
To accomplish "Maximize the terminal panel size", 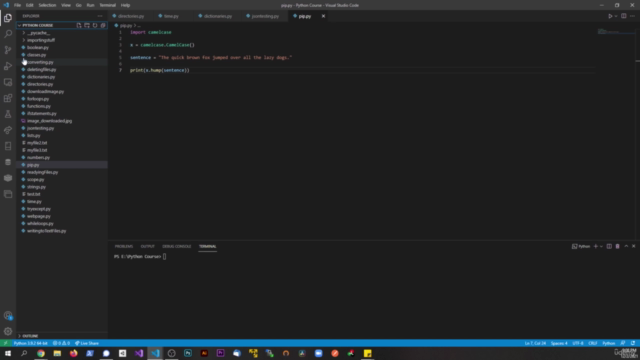I will click(x=626, y=246).
